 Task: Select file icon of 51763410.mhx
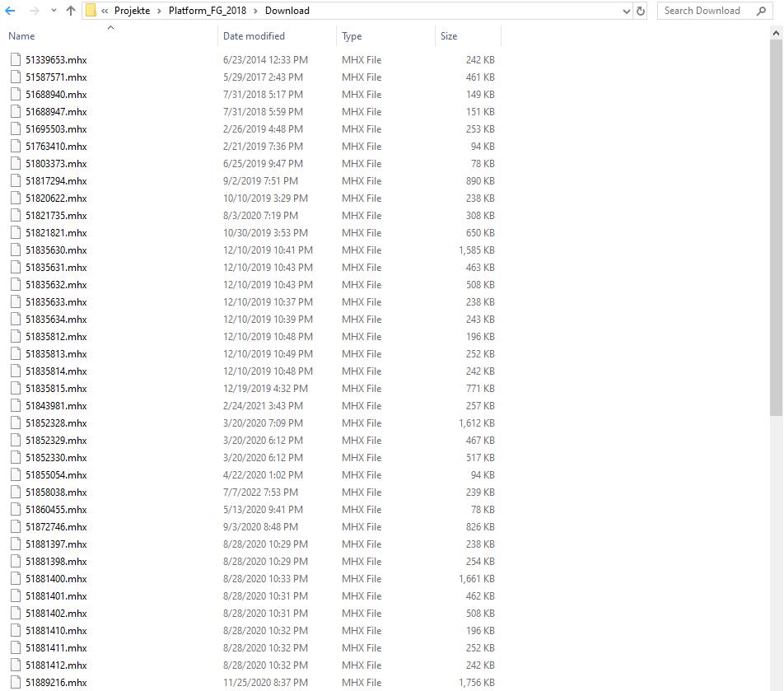pyautogui.click(x=16, y=146)
